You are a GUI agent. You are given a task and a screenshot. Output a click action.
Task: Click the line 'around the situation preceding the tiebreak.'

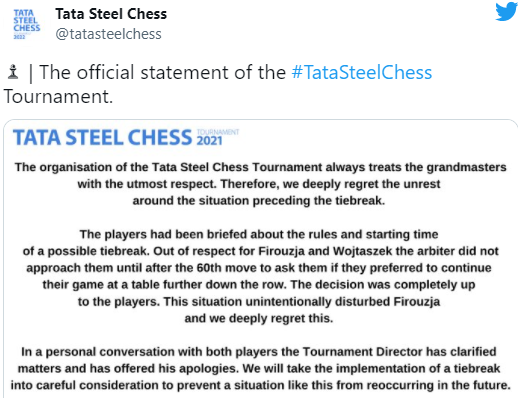click(259, 201)
